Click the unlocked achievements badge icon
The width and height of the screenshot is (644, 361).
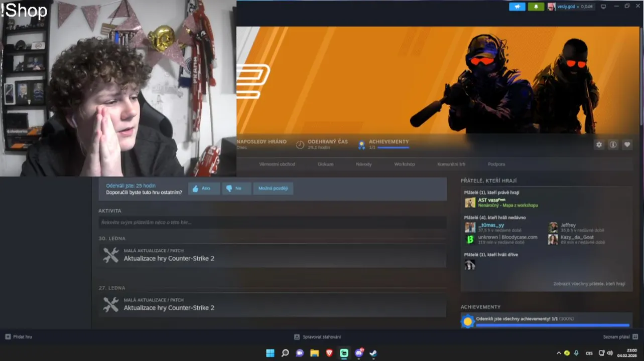click(468, 321)
